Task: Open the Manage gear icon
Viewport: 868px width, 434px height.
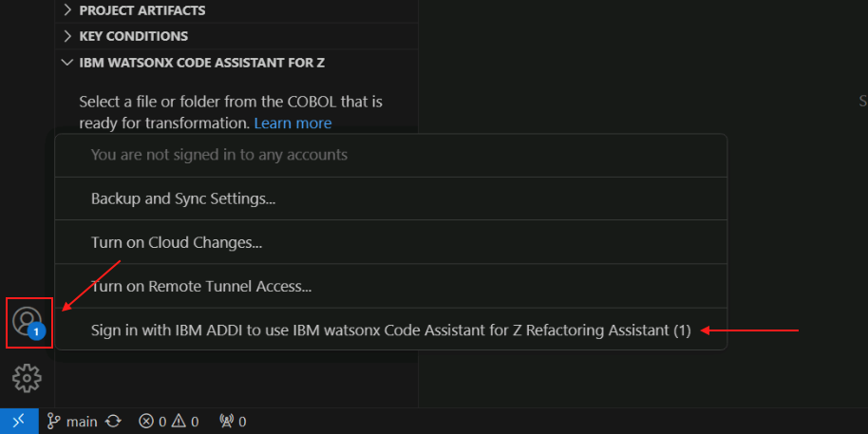Action: coord(27,379)
